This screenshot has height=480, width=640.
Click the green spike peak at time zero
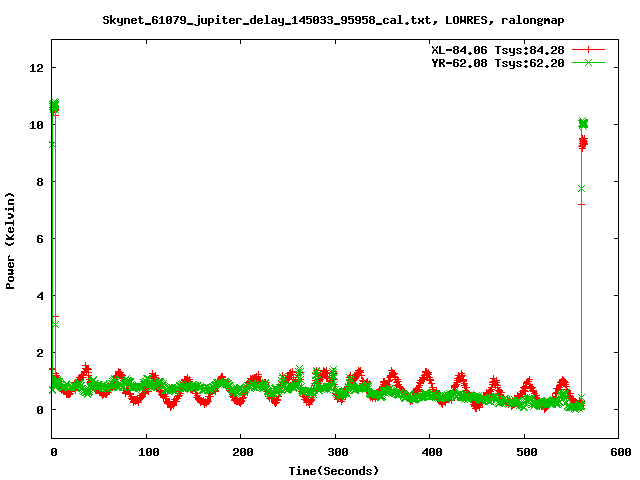(x=54, y=105)
